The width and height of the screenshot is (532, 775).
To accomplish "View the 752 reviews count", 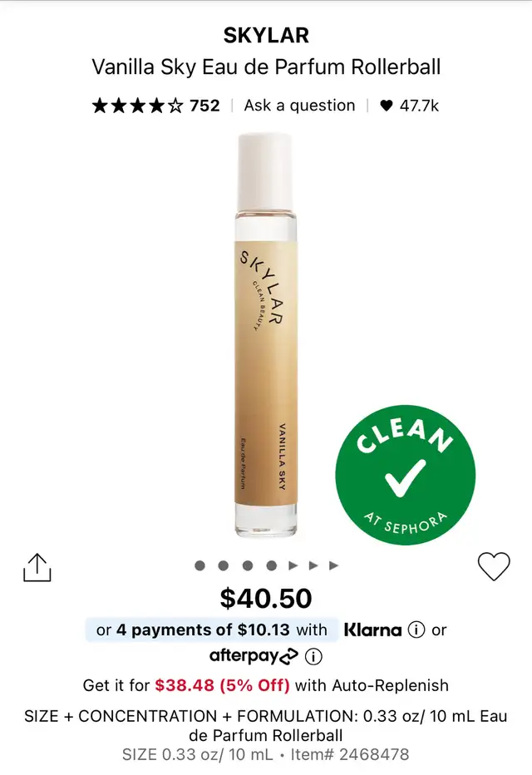I will [204, 106].
